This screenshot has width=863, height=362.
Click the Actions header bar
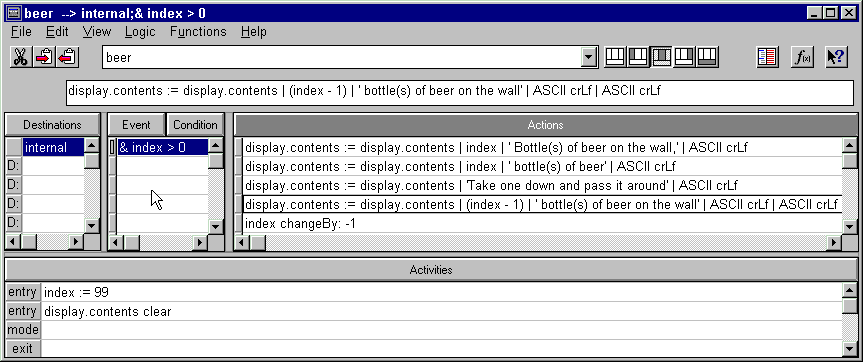click(545, 125)
